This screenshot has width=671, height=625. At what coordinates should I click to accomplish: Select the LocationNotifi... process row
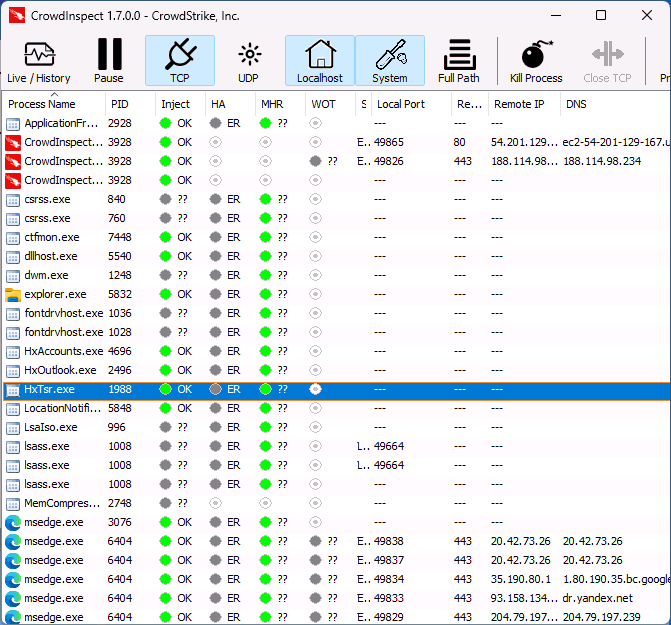click(x=337, y=408)
